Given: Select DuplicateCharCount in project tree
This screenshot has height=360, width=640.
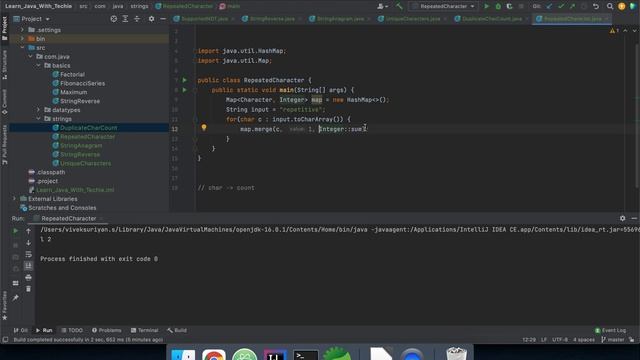Looking at the screenshot, I should click(x=89, y=128).
